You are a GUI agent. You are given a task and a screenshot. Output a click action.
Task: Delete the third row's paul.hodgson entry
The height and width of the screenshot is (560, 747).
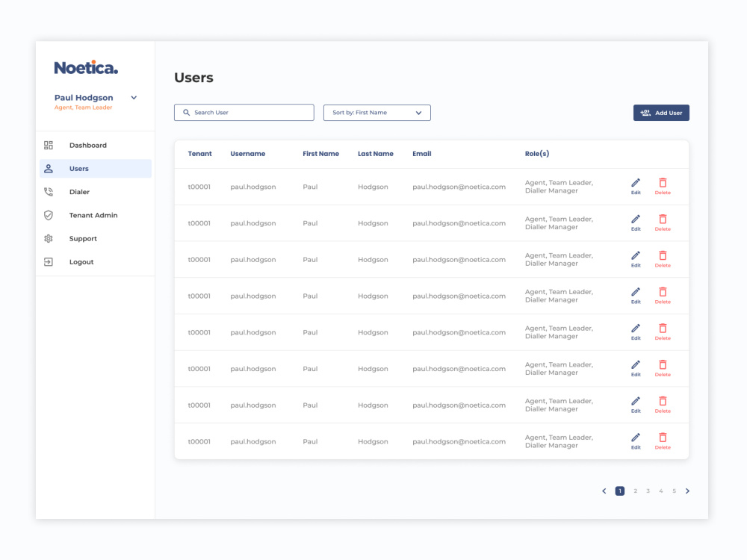pyautogui.click(x=662, y=259)
